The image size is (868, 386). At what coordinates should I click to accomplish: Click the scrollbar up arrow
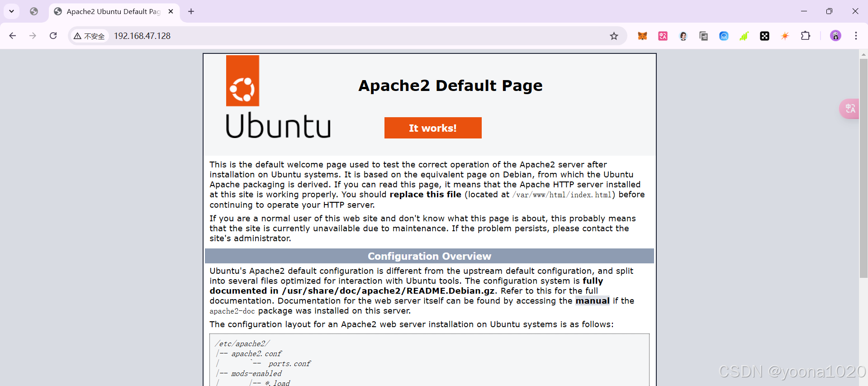point(863,54)
